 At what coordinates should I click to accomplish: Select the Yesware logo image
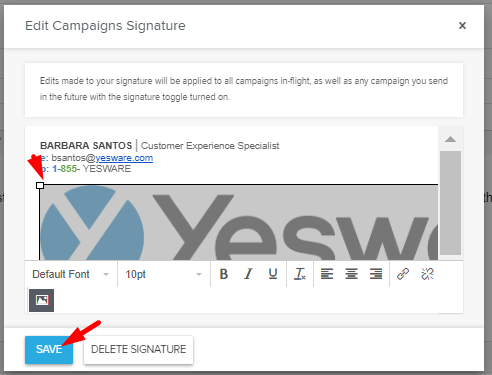(239, 223)
